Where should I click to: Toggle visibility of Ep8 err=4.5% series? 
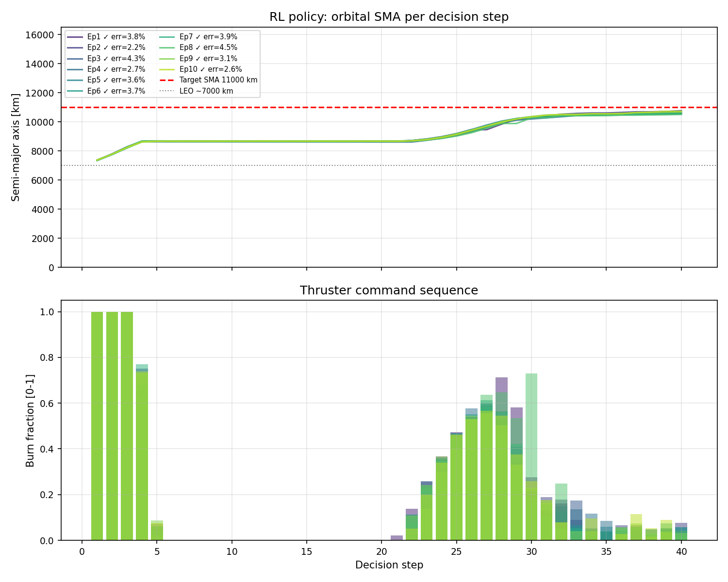[208, 47]
